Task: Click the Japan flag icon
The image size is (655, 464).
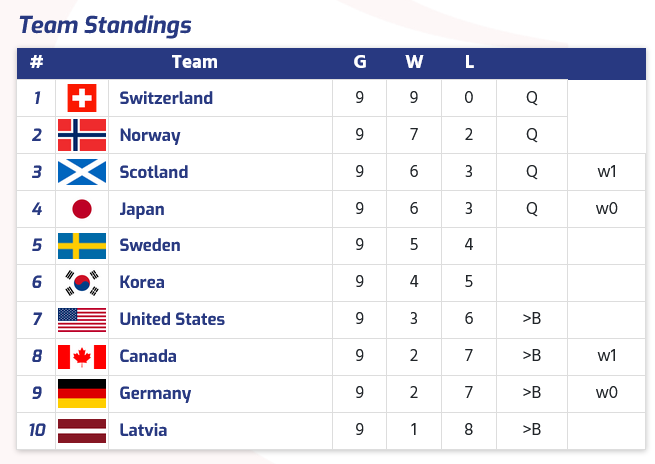Action: click(82, 209)
